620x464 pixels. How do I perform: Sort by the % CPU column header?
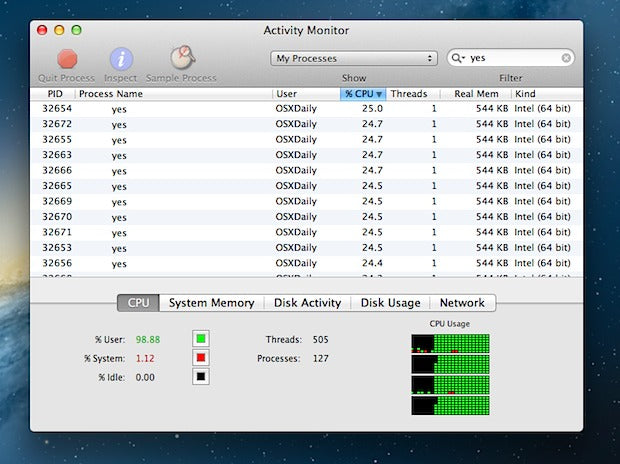click(x=362, y=93)
